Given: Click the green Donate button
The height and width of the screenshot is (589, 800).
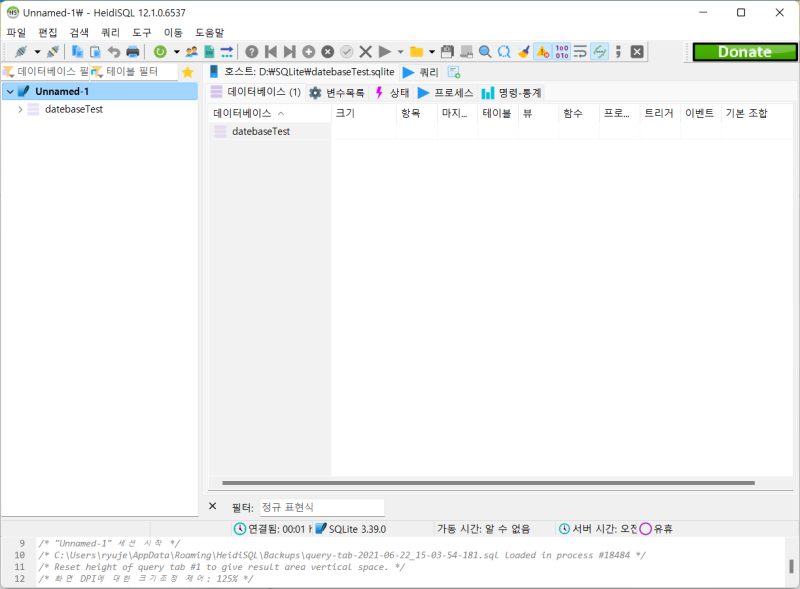Looking at the screenshot, I should (x=745, y=52).
